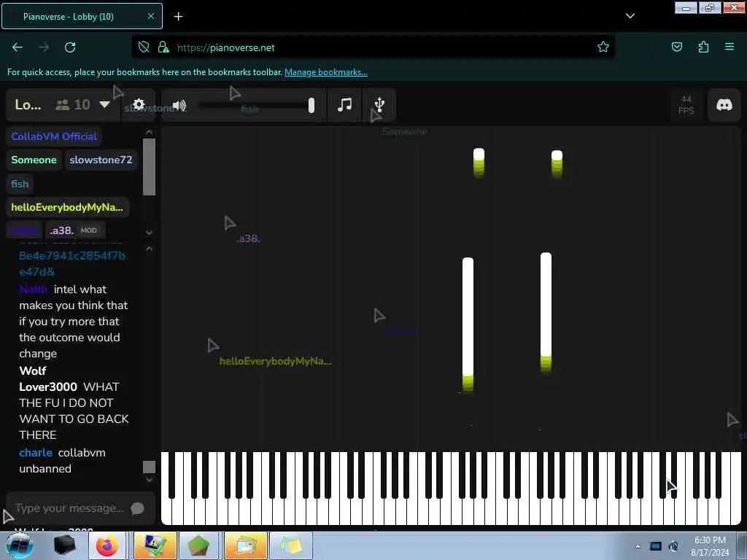Open Firefox hamburger application menu
Image resolution: width=747 pixels, height=560 pixels.
[729, 47]
